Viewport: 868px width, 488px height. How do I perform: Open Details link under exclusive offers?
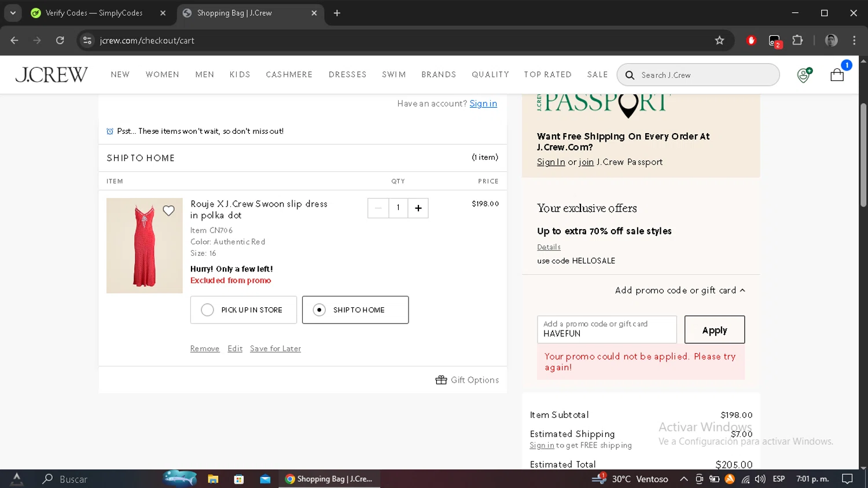pos(549,247)
